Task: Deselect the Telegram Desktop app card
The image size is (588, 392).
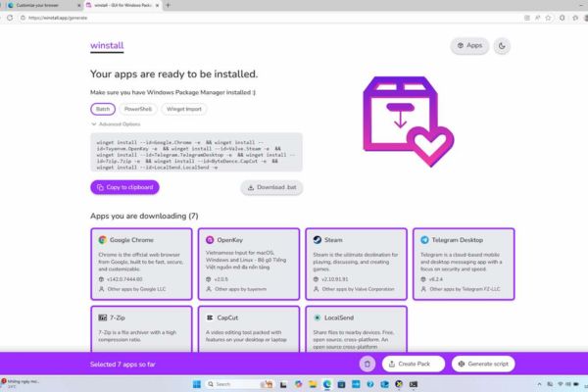Action: pos(464,264)
